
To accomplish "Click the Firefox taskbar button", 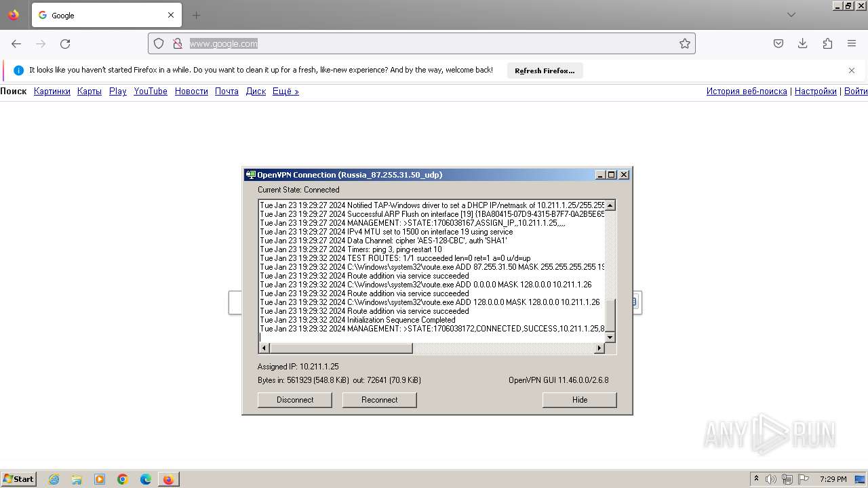I will pyautogui.click(x=168, y=479).
